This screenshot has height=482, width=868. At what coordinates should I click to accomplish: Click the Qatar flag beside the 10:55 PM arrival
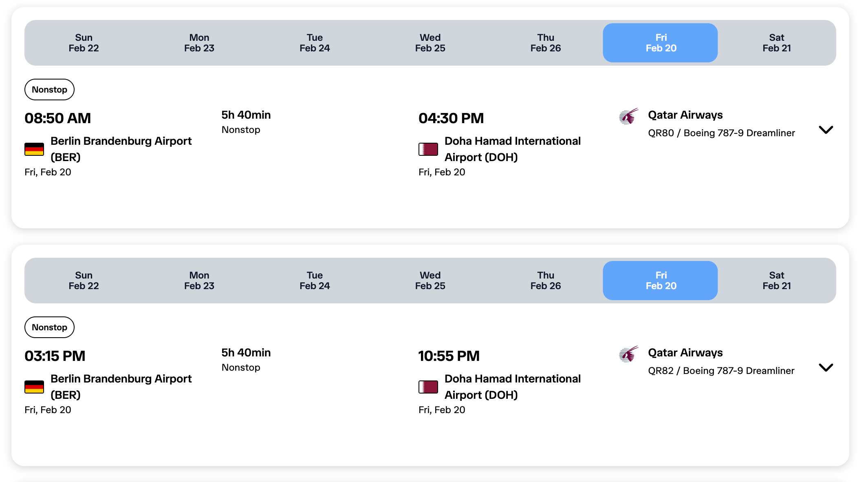pos(428,387)
